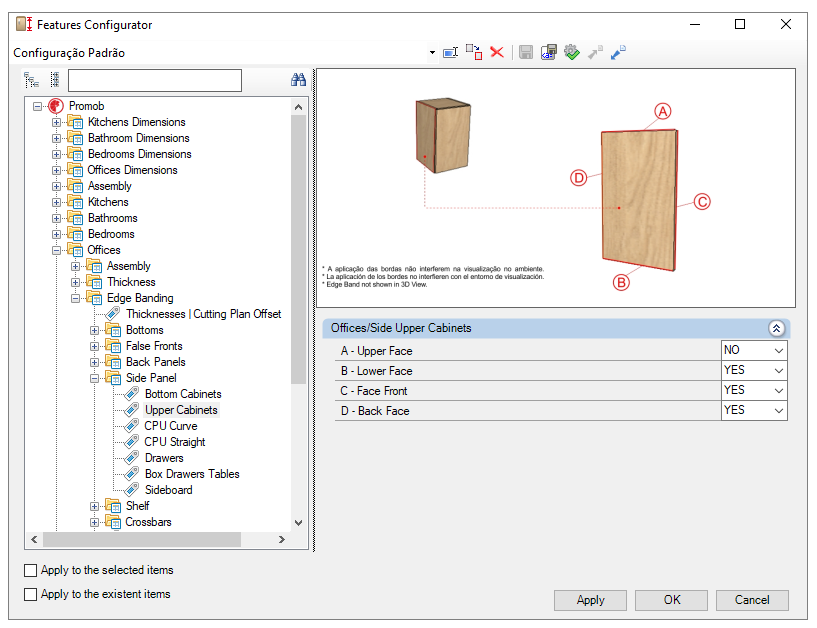Click into the tree search text field

click(x=155, y=80)
